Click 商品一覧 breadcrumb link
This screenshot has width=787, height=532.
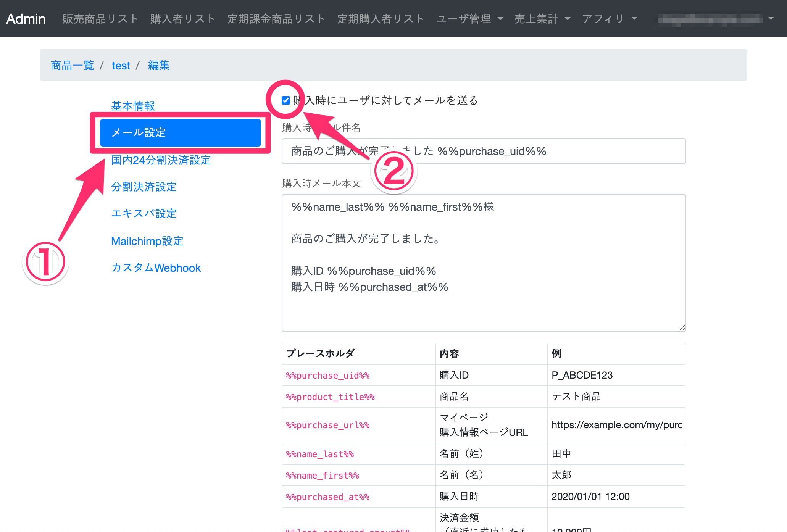[x=72, y=66]
